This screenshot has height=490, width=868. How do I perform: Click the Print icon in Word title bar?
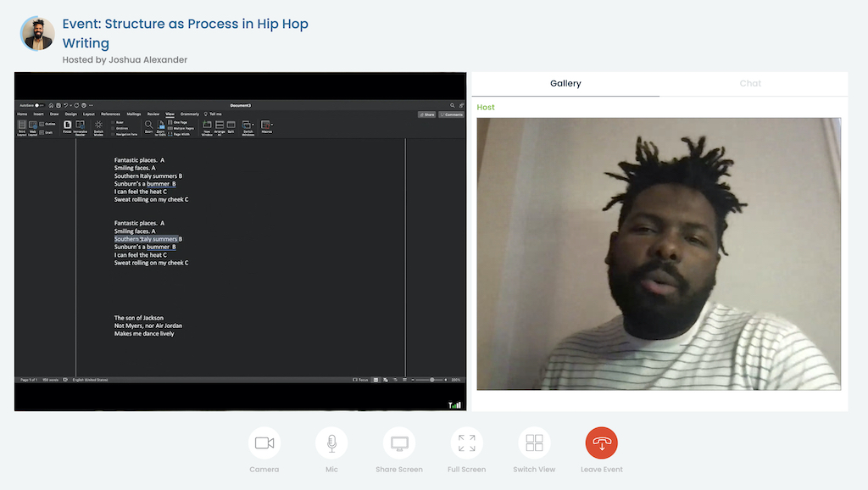click(x=84, y=105)
